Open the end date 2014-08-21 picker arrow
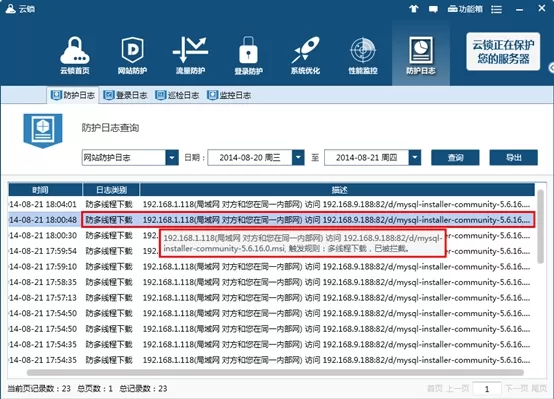 415,158
